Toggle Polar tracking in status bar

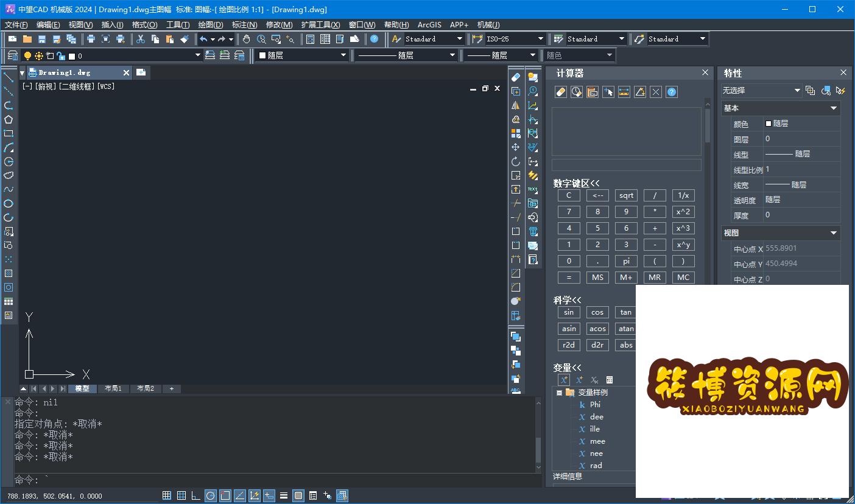tap(210, 495)
